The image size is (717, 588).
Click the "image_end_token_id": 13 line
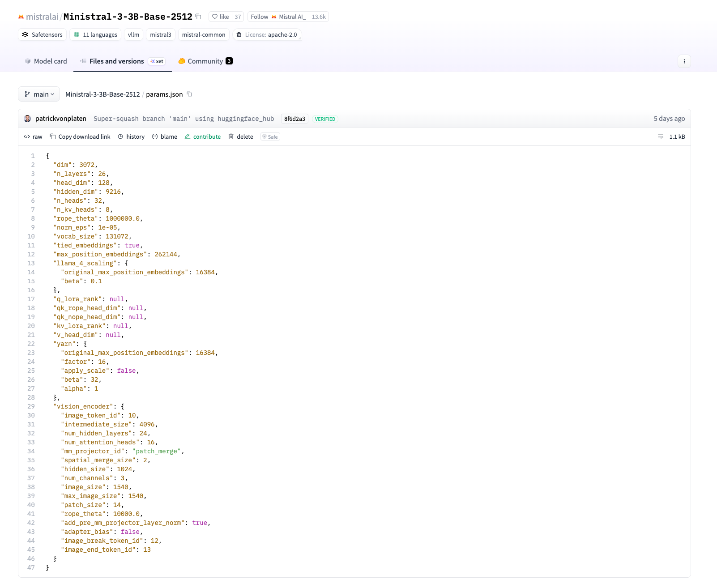[x=106, y=550]
